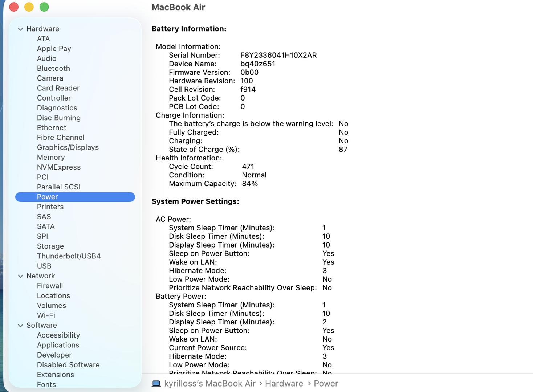Click the Hardware group label
The width and height of the screenshot is (533, 392).
coord(42,29)
